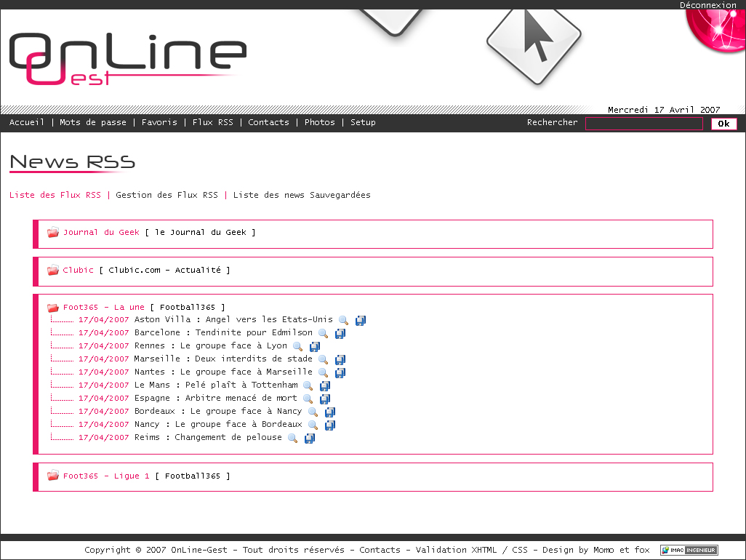
Task: Click the Déconnexion link
Action: (x=708, y=5)
